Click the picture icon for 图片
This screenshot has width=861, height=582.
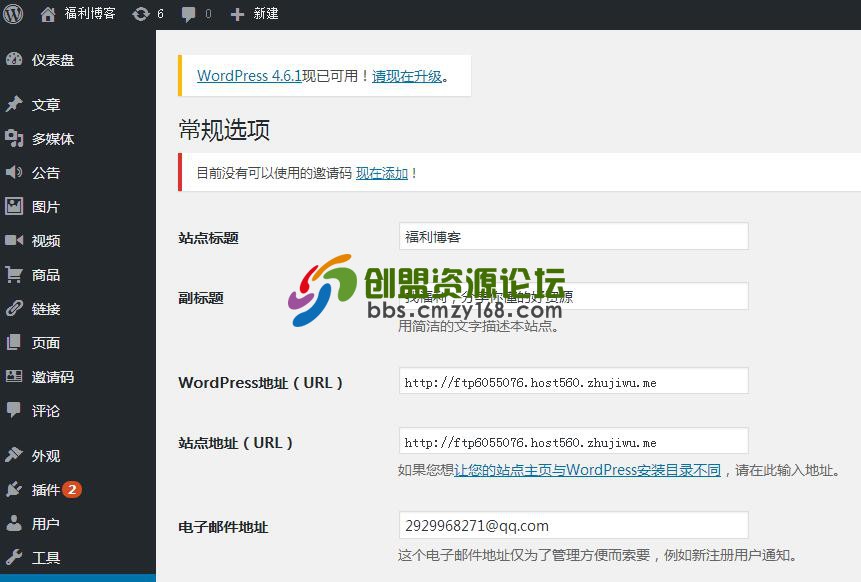coord(14,206)
